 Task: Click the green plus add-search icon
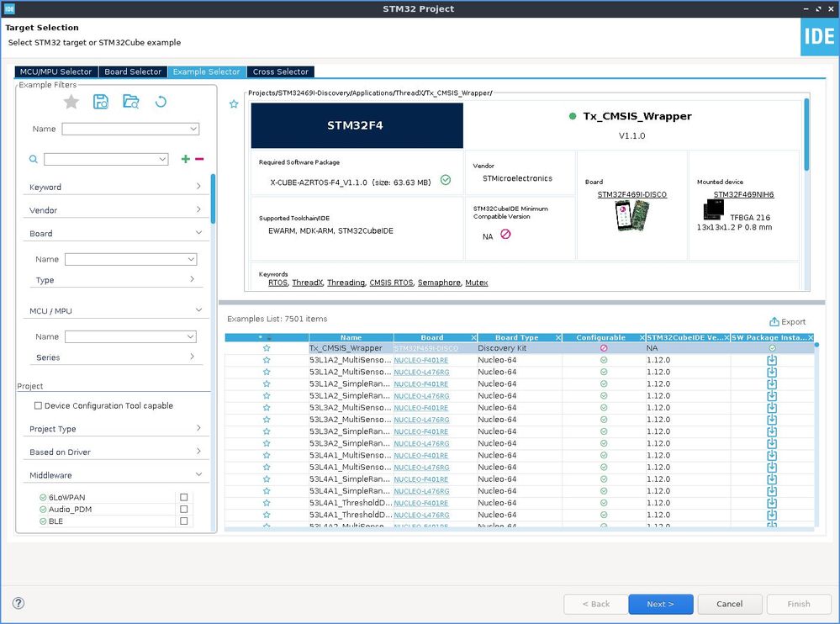[x=185, y=159]
